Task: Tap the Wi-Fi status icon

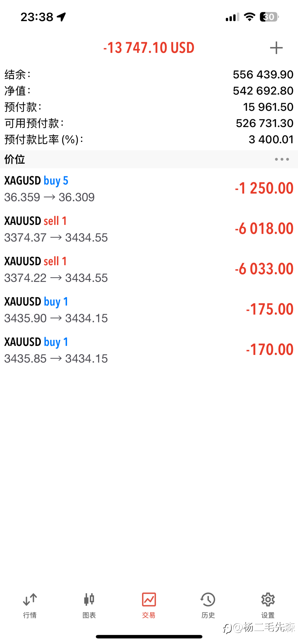Action: 250,17
